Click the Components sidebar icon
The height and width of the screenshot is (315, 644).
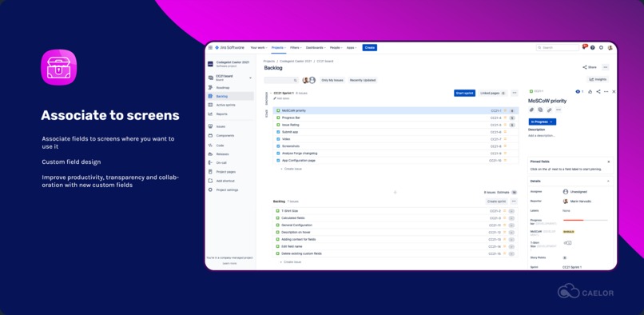[x=210, y=135]
